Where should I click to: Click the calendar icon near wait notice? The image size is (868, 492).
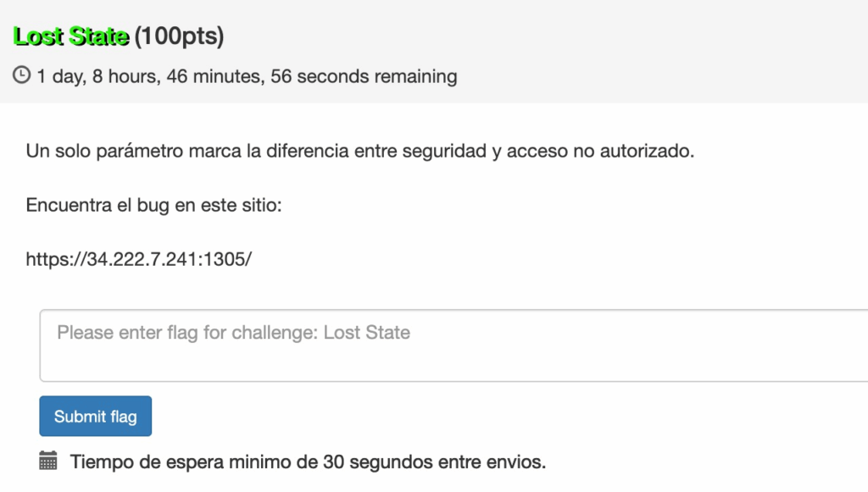(48, 462)
